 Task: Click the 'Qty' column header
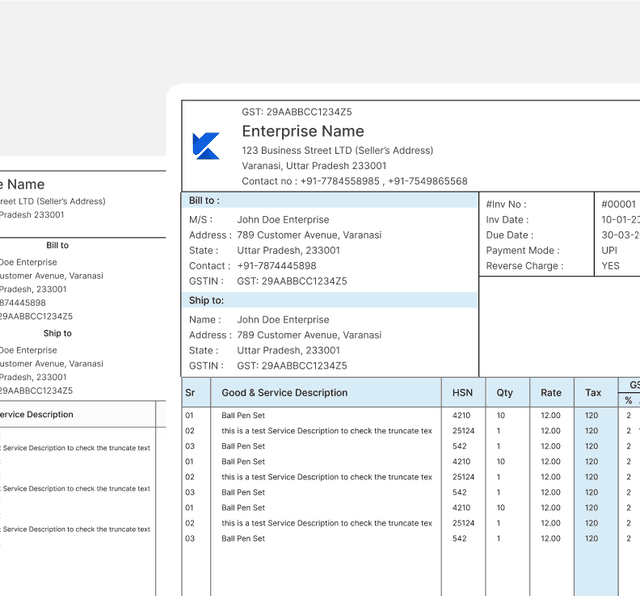pos(504,393)
